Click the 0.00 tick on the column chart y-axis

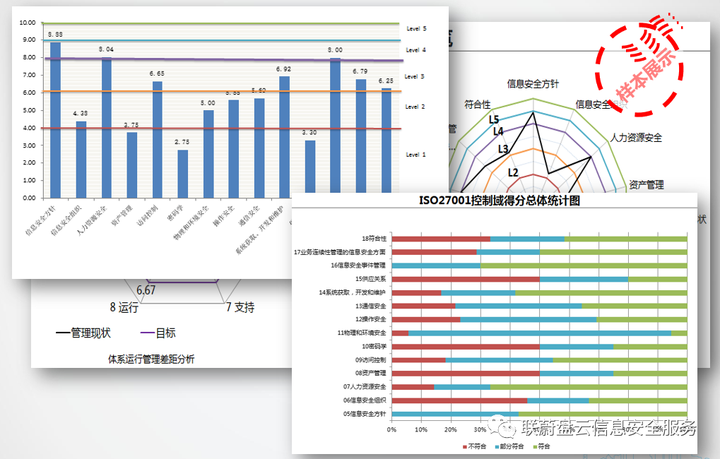[29, 198]
